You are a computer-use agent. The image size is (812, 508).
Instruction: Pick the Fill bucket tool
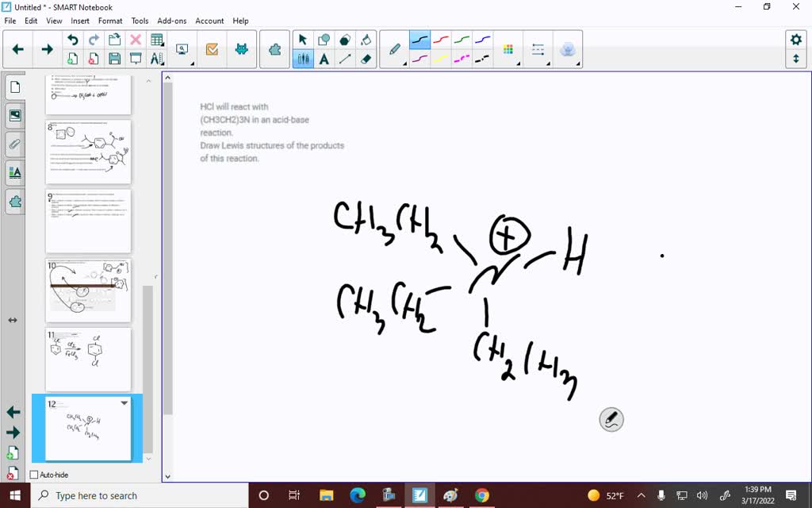[366, 40]
